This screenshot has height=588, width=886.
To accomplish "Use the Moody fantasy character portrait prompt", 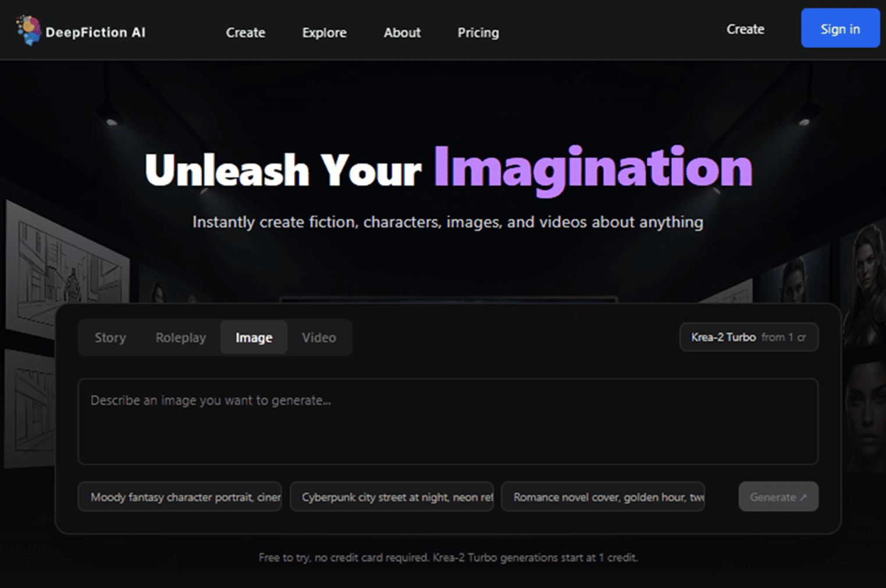I will tap(180, 497).
